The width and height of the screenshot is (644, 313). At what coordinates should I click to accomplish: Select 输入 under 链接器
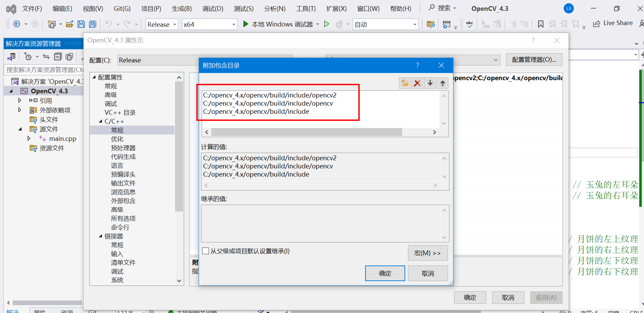pyautogui.click(x=117, y=254)
